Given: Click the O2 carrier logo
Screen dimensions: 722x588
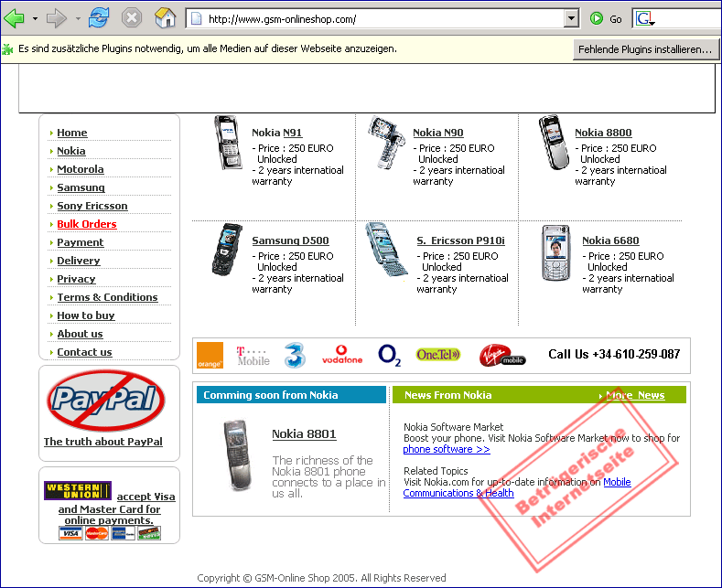Looking at the screenshot, I should pos(390,356).
